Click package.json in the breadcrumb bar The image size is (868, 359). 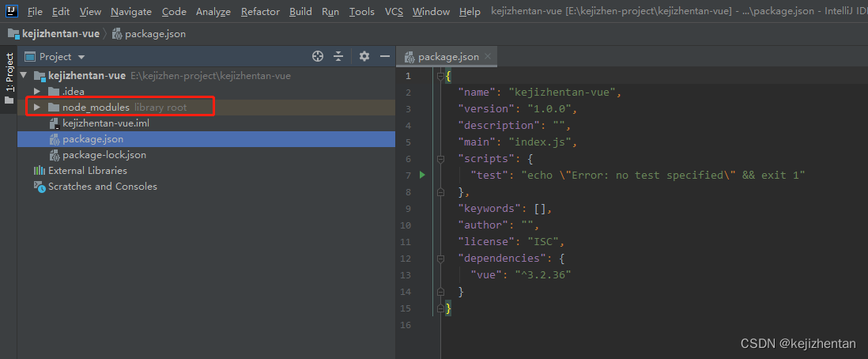click(156, 34)
